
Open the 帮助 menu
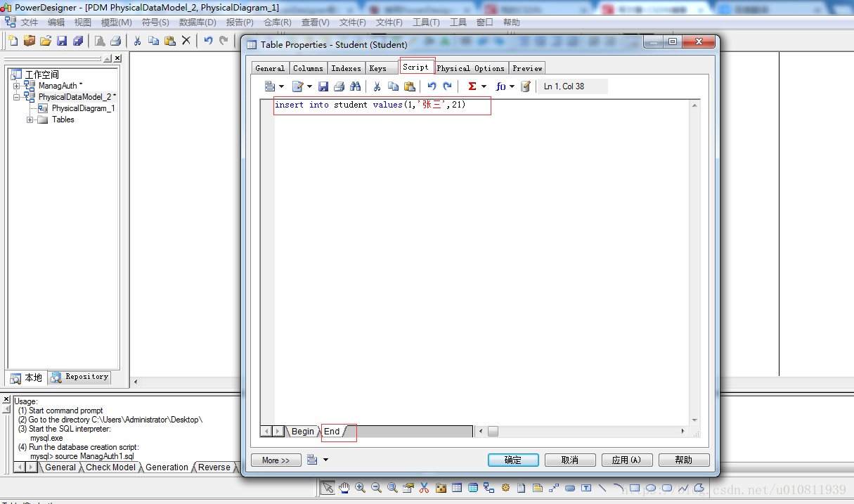point(512,22)
